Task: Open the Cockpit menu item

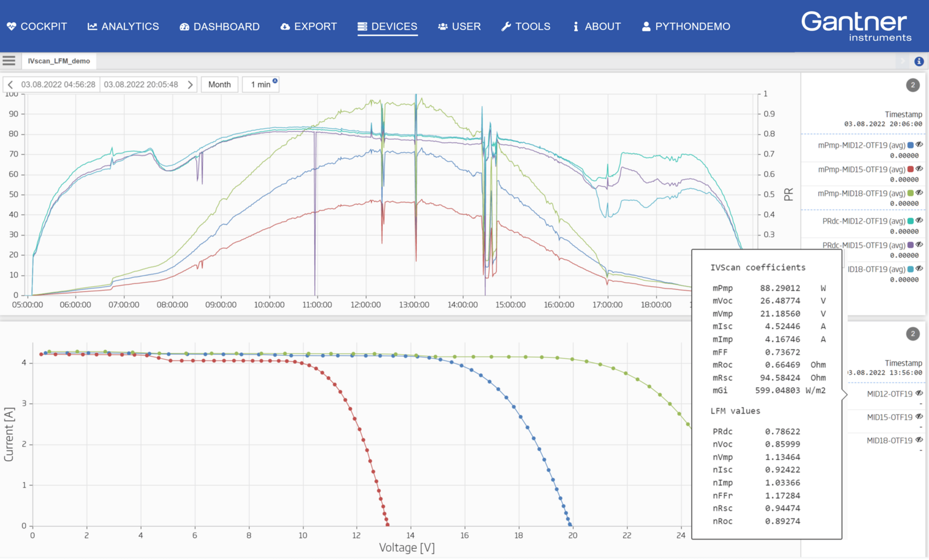Action: tap(37, 27)
